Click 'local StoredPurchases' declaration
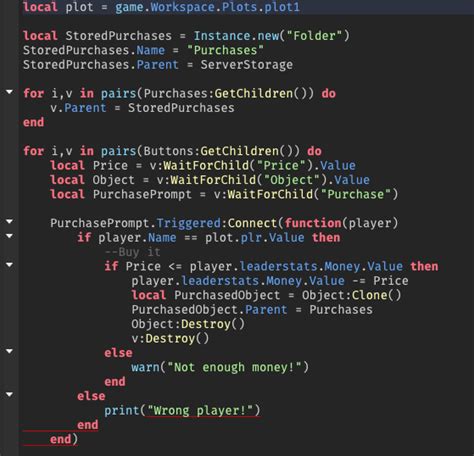The image size is (474, 456). pos(97,36)
